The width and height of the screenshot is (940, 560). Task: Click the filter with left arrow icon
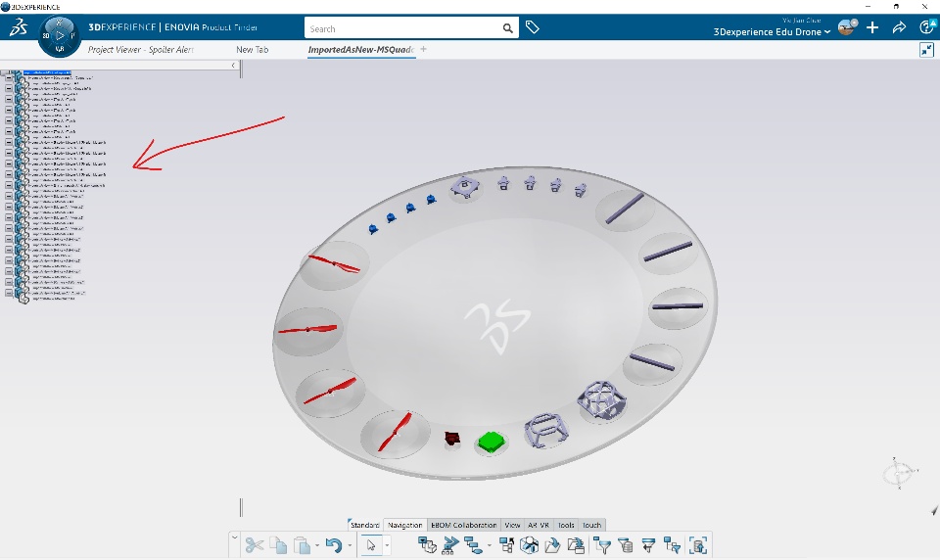coord(648,545)
